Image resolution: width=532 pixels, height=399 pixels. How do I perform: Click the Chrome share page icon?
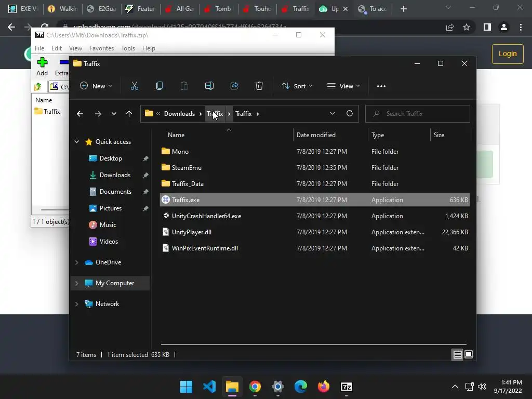pyautogui.click(x=450, y=27)
